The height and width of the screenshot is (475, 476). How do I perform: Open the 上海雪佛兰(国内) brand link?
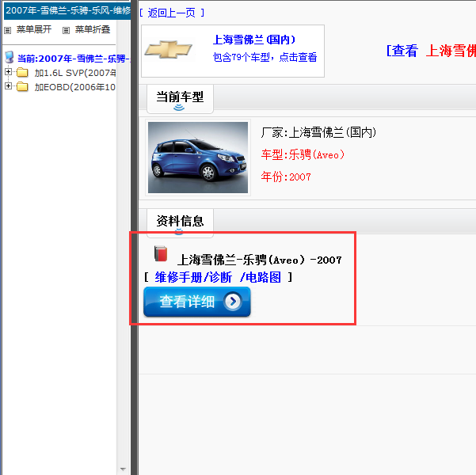tap(254, 40)
